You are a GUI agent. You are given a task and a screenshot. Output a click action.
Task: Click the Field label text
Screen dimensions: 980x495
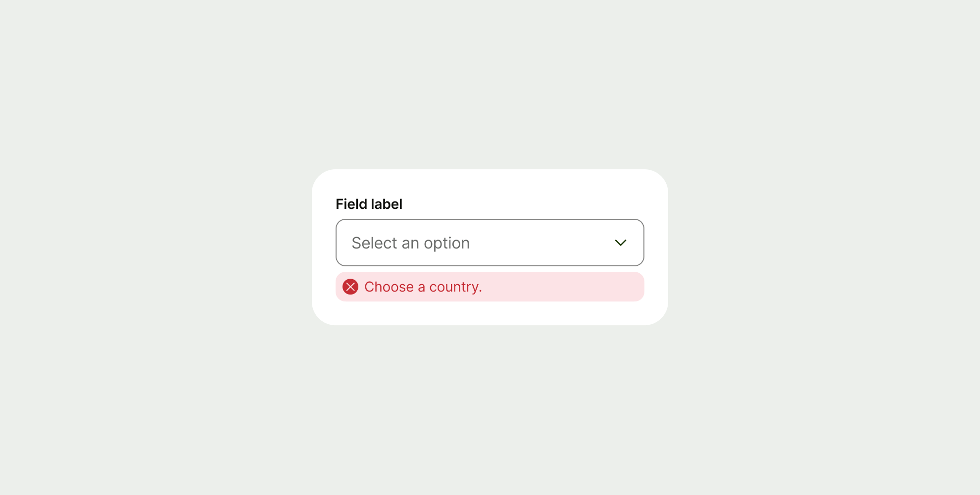pos(368,203)
